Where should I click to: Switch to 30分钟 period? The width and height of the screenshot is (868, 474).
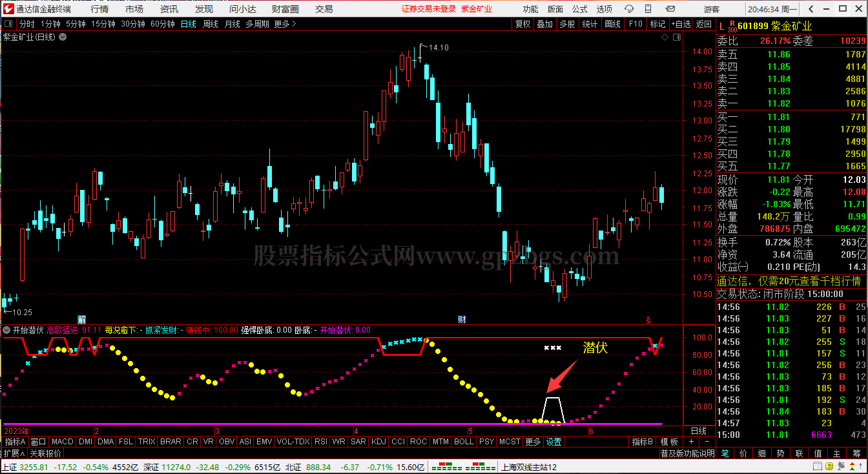(x=132, y=24)
